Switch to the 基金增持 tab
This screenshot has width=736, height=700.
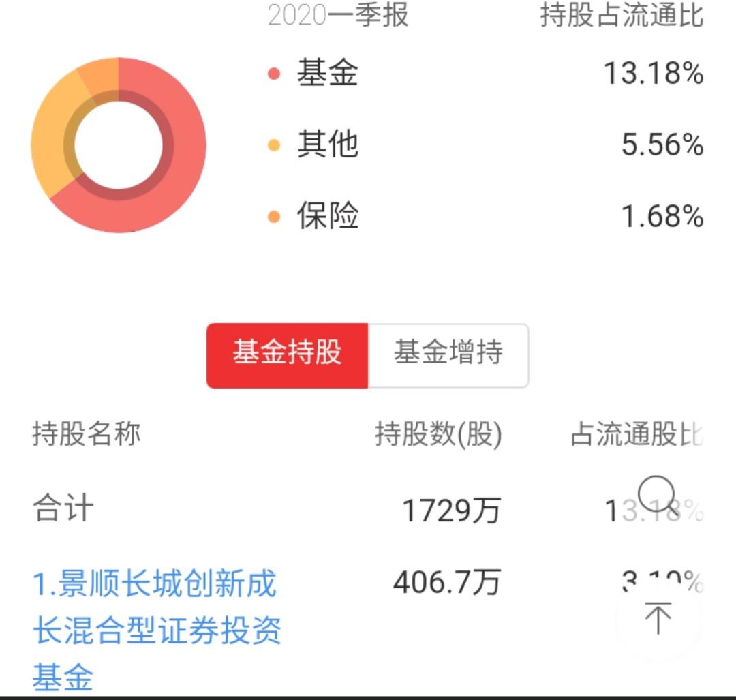click(x=448, y=355)
